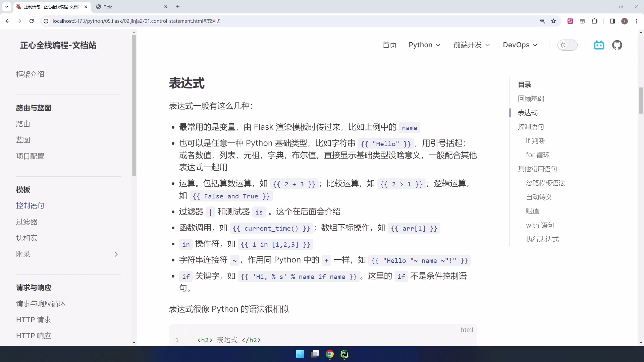Bookmark this page with the star icon
Screen dimensions: 644x362
(553, 21)
